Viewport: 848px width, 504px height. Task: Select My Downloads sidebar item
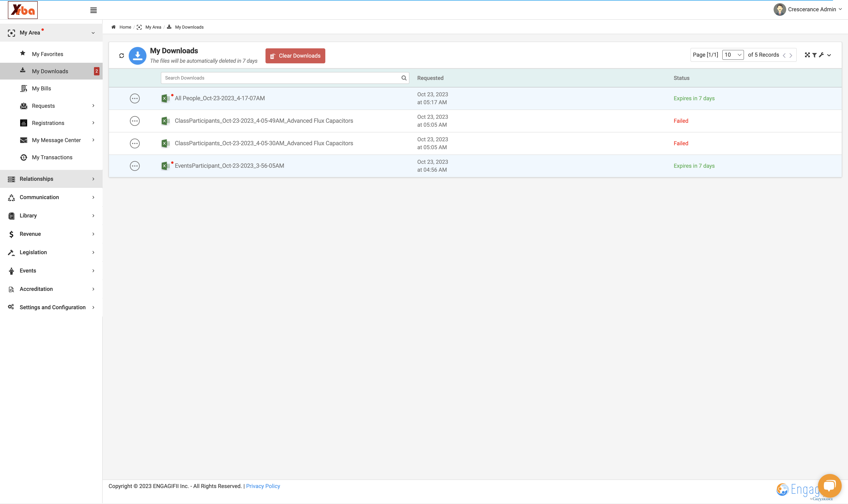pos(51,71)
